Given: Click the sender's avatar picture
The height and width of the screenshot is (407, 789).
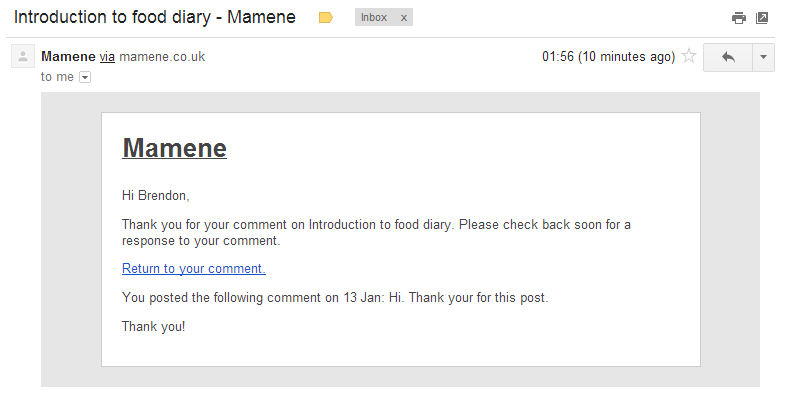Looking at the screenshot, I should pyautogui.click(x=23, y=57).
